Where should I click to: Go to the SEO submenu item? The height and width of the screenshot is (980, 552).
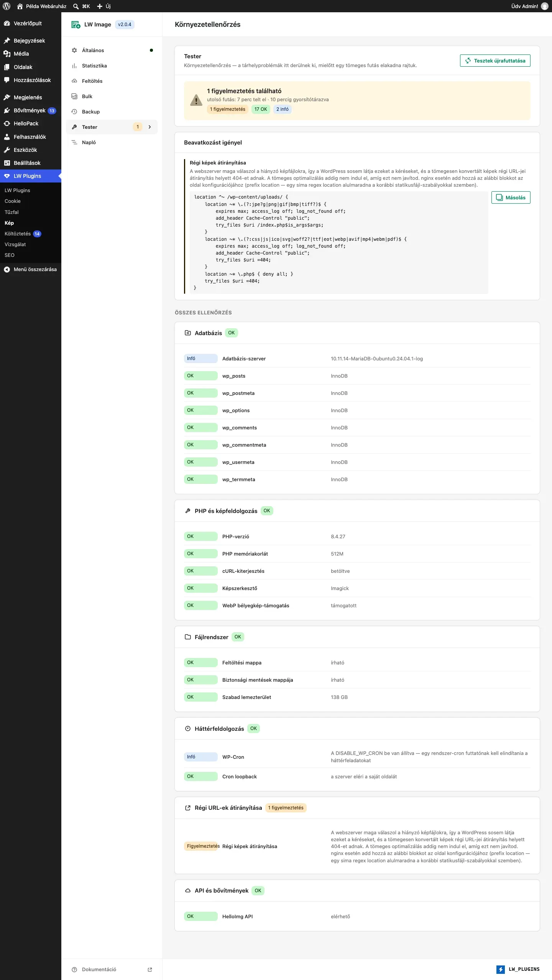10,255
